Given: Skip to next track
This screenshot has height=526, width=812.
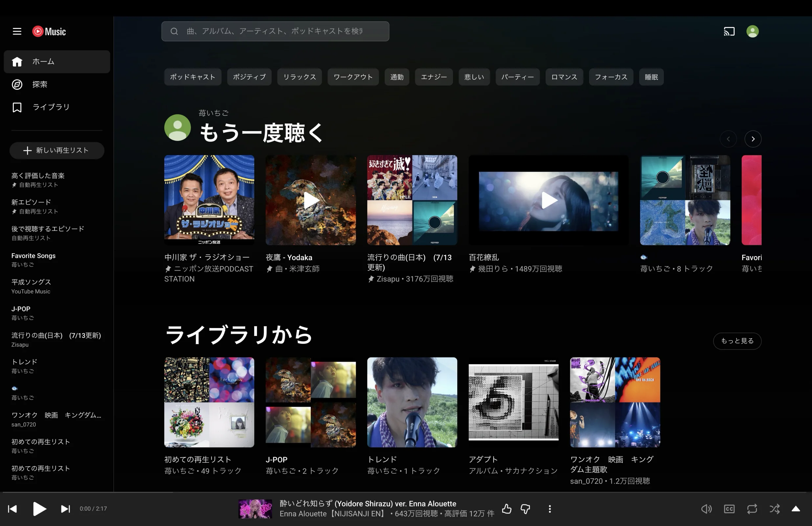Looking at the screenshot, I should click(x=65, y=509).
